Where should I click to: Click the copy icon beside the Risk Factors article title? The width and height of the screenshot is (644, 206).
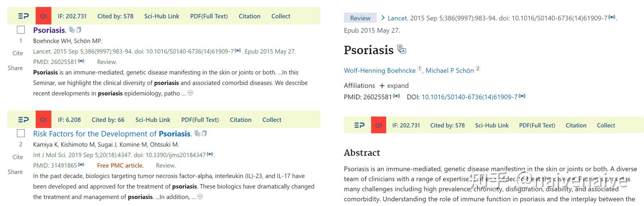[205, 133]
